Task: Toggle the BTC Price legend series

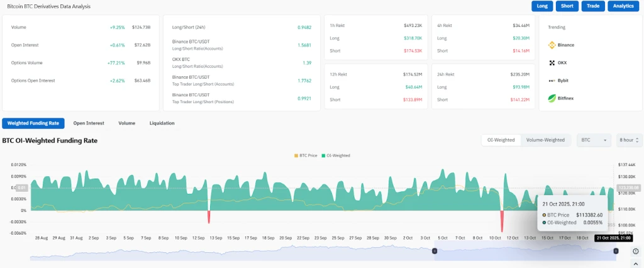Action: point(306,155)
